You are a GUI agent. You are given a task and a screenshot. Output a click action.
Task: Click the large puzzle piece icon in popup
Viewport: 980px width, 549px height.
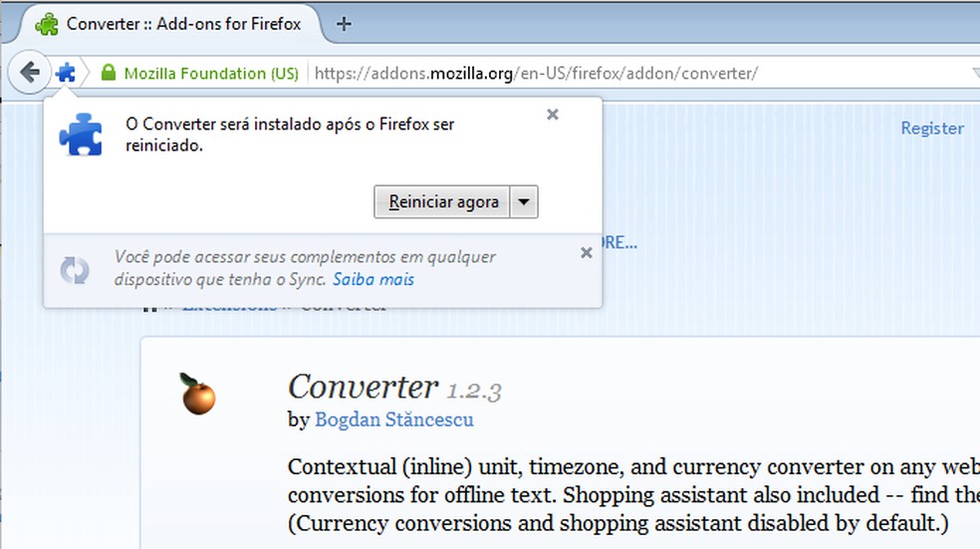coord(81,135)
